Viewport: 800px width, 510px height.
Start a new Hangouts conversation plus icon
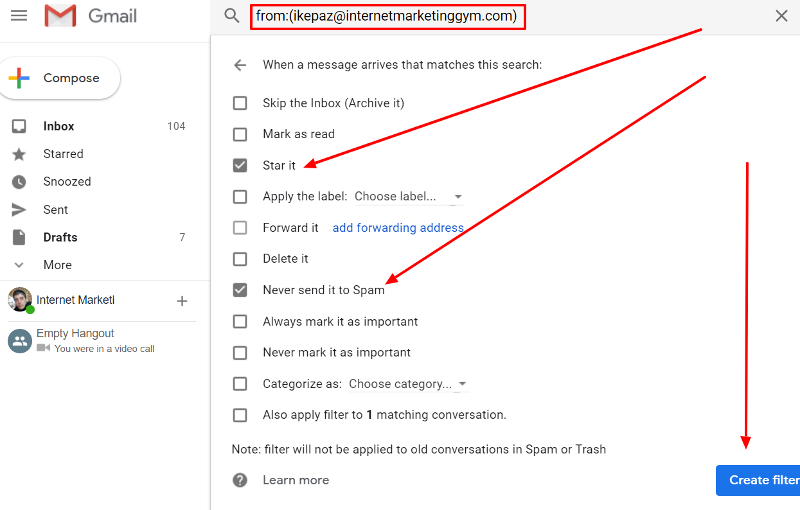pyautogui.click(x=182, y=301)
